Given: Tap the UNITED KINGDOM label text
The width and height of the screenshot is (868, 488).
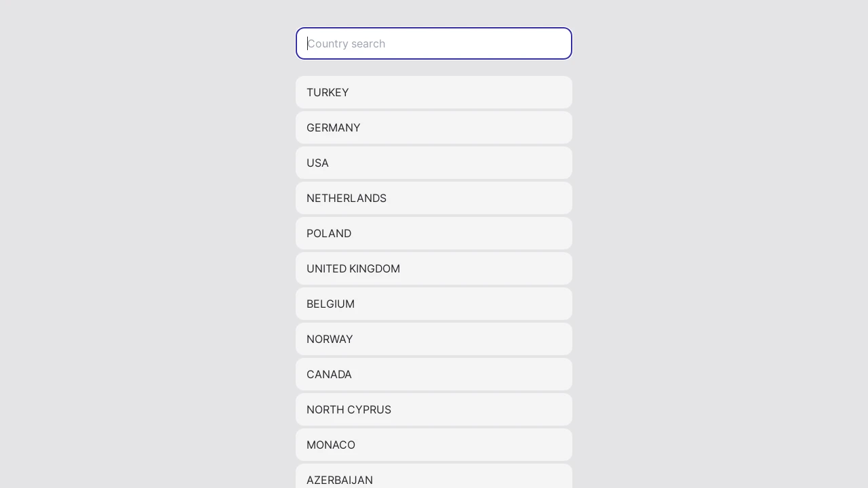Looking at the screenshot, I should (353, 268).
